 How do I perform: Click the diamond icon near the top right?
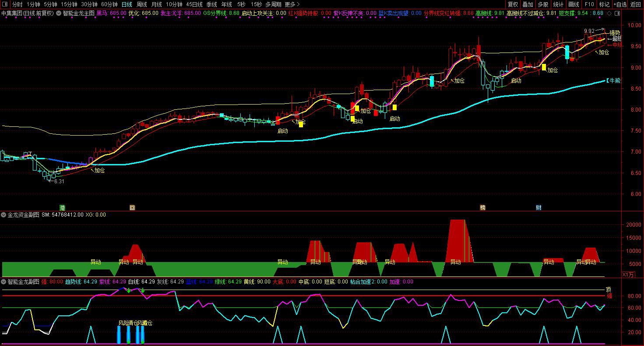(x=609, y=13)
